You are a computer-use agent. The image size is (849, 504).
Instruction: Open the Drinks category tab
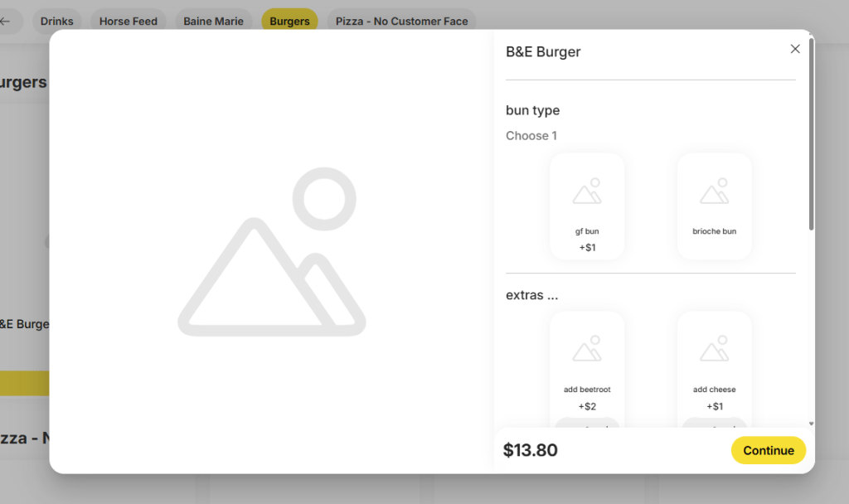pyautogui.click(x=57, y=21)
